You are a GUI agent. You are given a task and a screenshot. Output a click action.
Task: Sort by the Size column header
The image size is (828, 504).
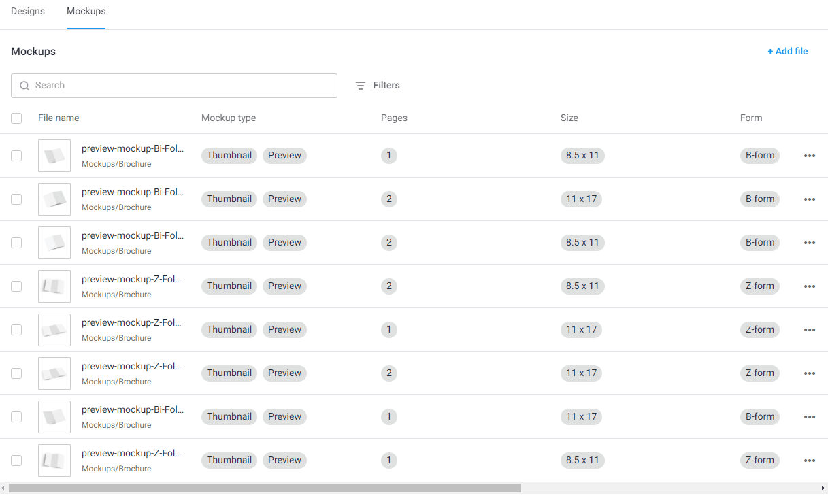[x=569, y=118]
